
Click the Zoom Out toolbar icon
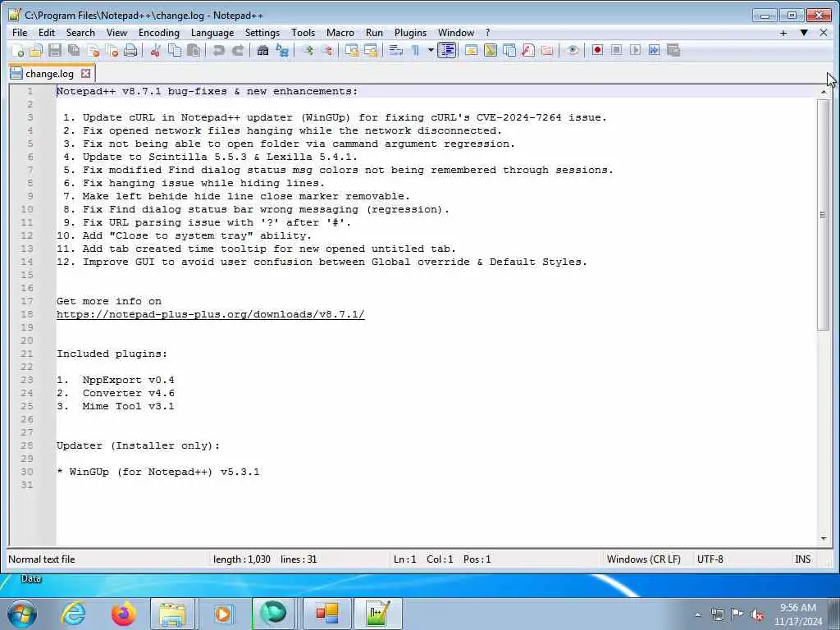[x=326, y=50]
